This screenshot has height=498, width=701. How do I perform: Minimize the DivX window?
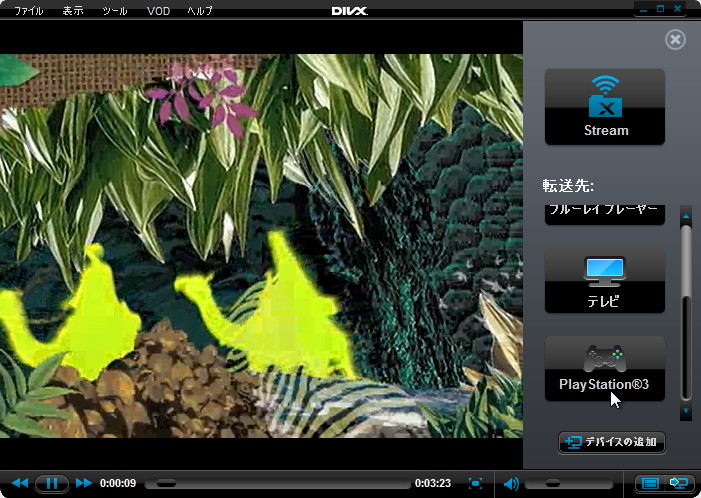tap(644, 9)
